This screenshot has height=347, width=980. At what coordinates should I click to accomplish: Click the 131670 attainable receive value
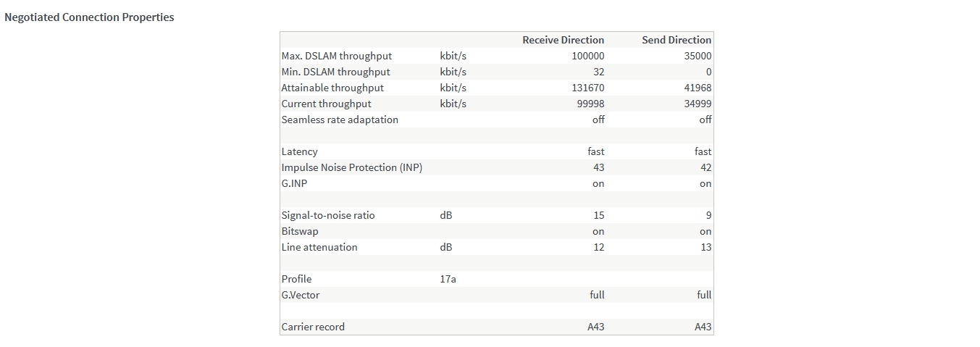[588, 88]
